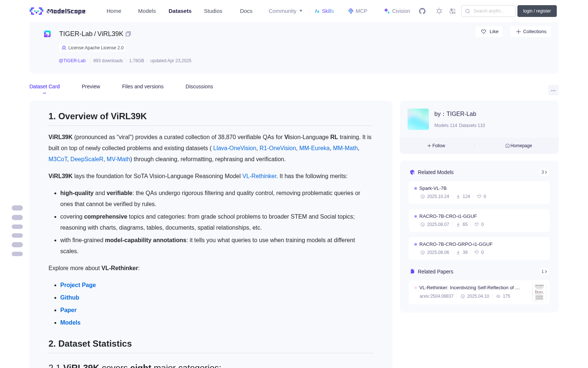
Task: Open the MM-Eureka link
Action: [315, 148]
